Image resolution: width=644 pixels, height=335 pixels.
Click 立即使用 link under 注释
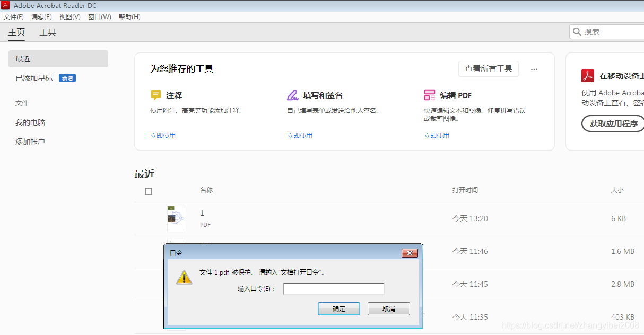(163, 136)
